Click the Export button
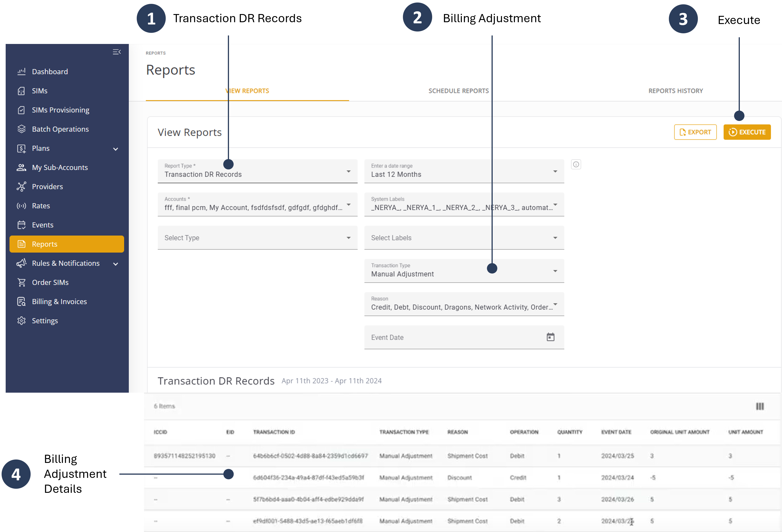The width and height of the screenshot is (782, 532). click(x=695, y=132)
